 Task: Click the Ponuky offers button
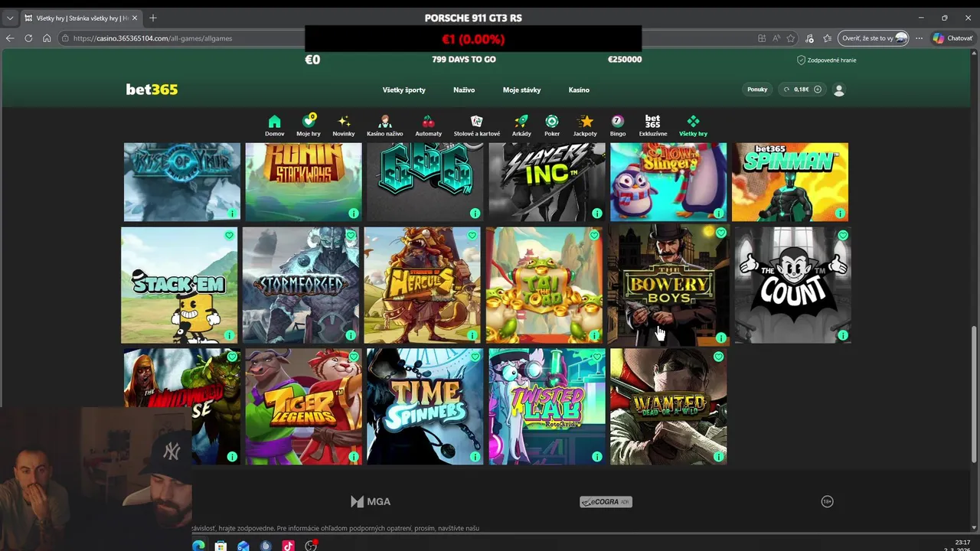pyautogui.click(x=757, y=90)
